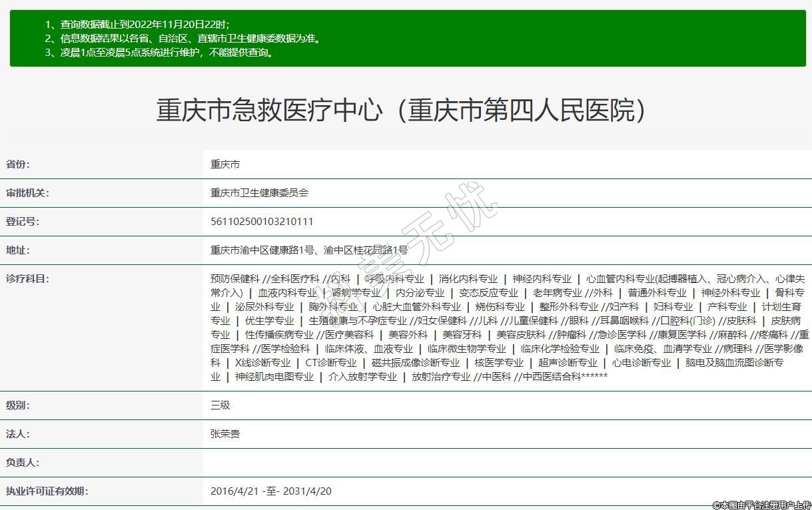Click the 重庆市 province value

pyautogui.click(x=225, y=164)
